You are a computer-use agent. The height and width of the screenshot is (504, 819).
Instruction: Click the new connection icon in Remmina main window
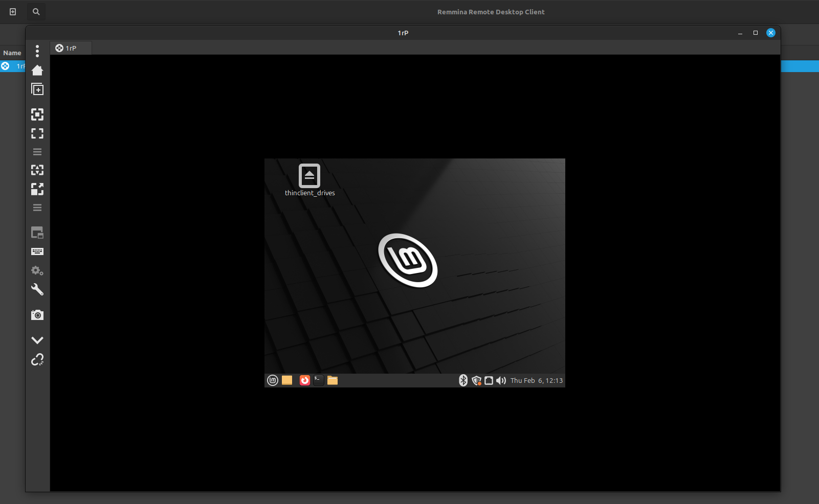(13, 12)
